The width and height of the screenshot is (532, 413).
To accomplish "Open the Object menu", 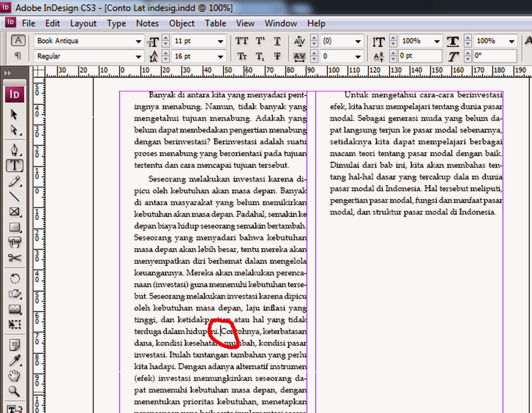I will (182, 23).
